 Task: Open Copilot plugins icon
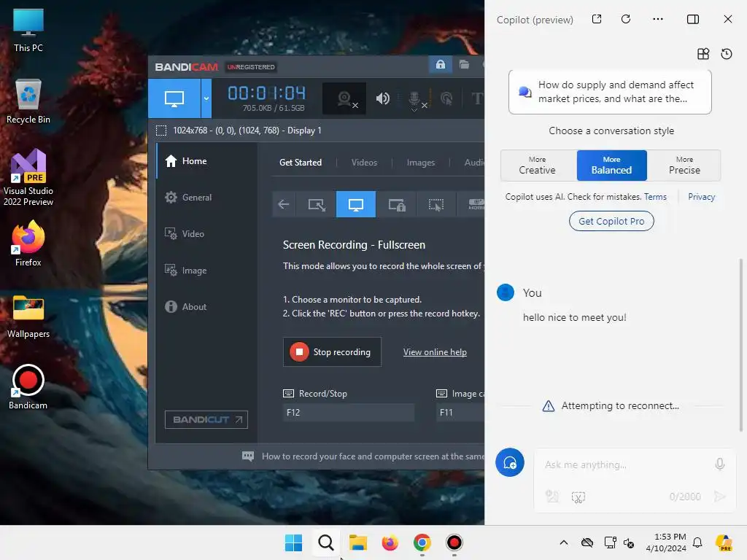click(703, 54)
